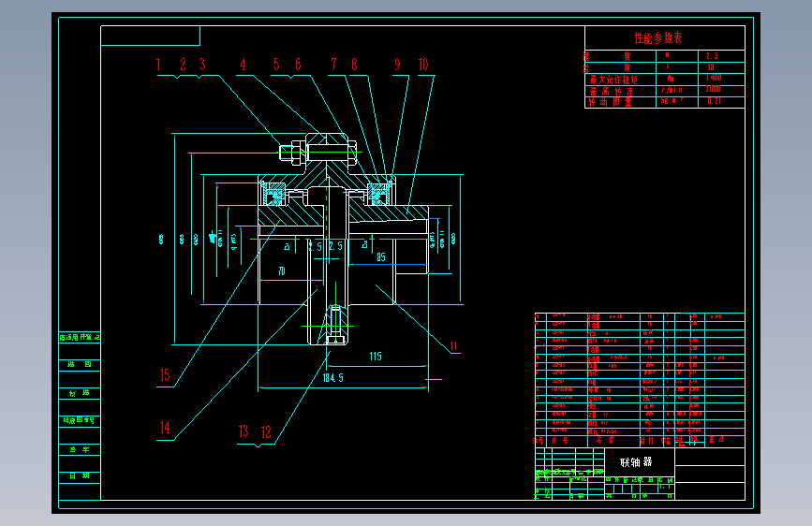Image resolution: width=812 pixels, height=526 pixels.
Task: Click the 联轴器 title block name
Action: (x=636, y=462)
